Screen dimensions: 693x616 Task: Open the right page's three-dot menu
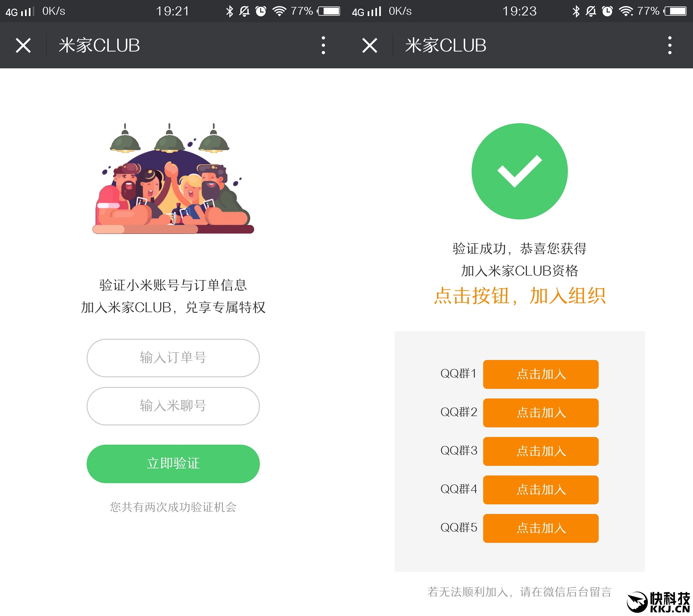[670, 46]
